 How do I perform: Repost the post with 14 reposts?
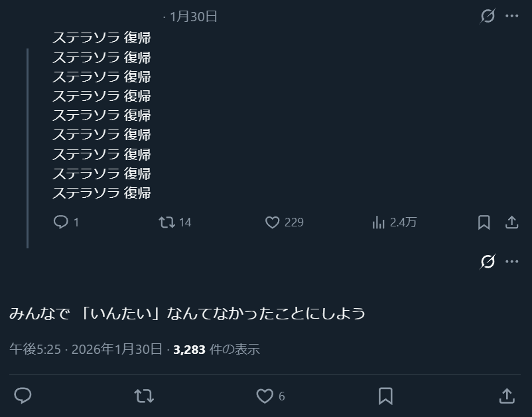(167, 222)
